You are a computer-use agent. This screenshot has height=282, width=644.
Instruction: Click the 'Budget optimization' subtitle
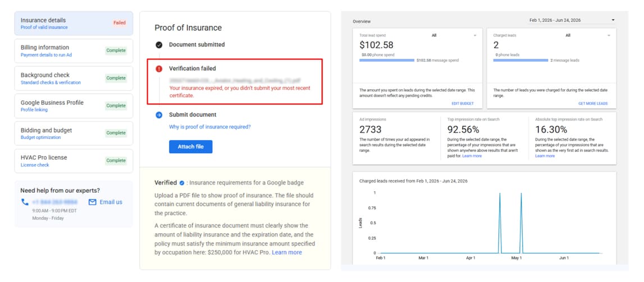pos(40,138)
